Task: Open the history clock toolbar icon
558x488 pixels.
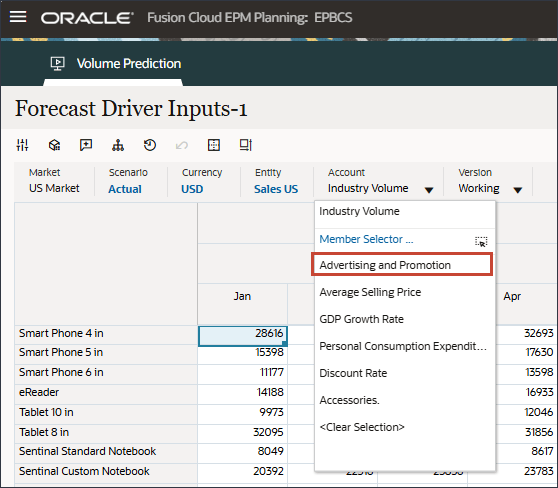Action: [x=150, y=145]
